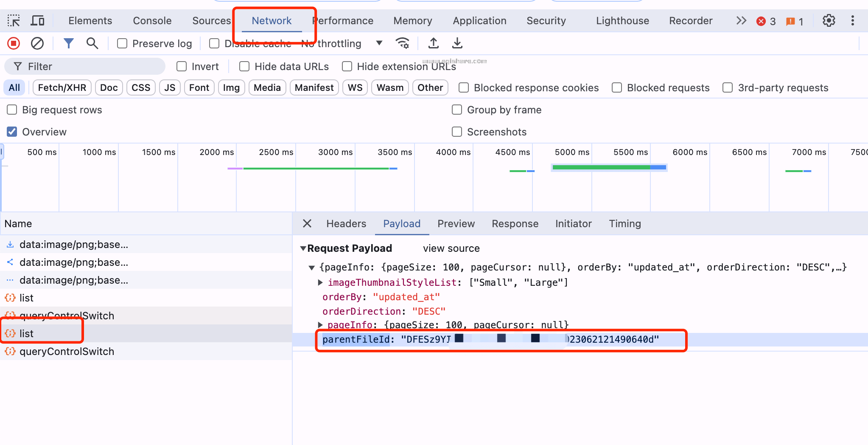The image size is (868, 445).
Task: Check the Hide data URLs option
Action: click(244, 67)
